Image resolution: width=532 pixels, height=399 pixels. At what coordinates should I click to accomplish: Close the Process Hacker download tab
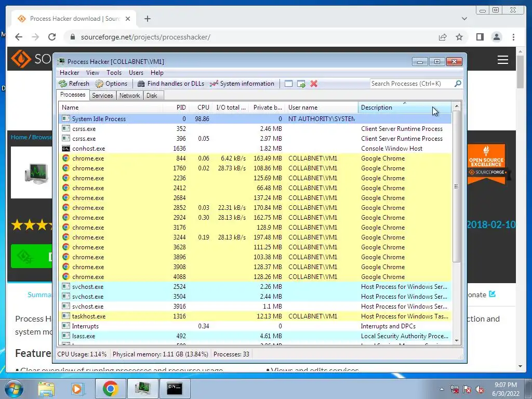tap(128, 19)
